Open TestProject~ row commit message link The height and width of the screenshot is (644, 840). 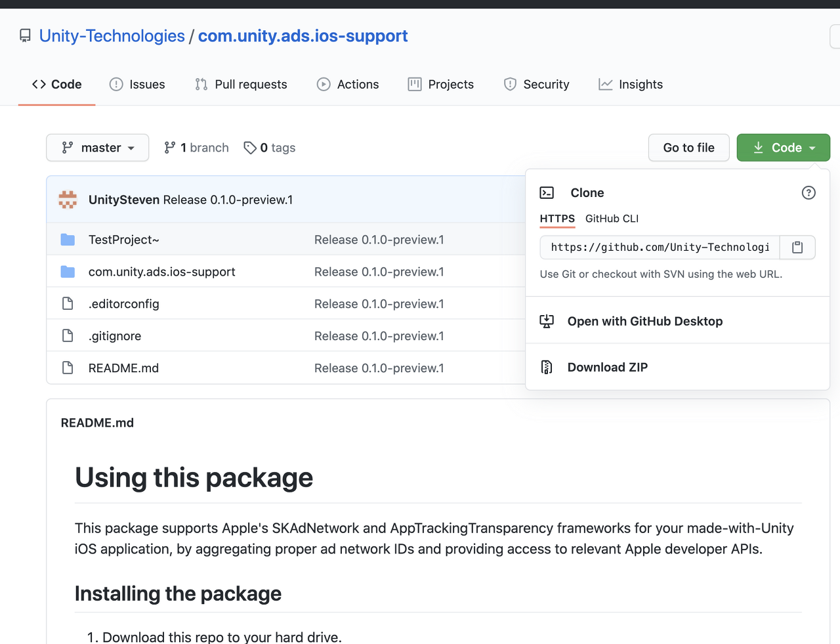379,240
